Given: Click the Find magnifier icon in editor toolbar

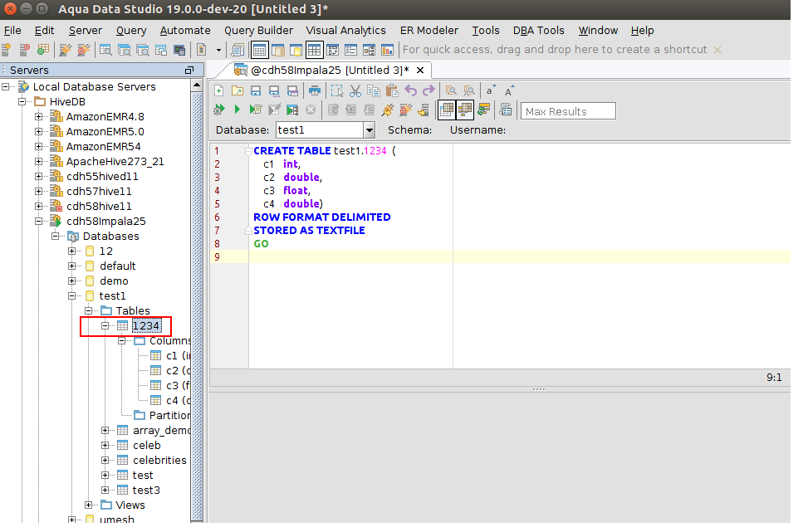Looking at the screenshot, I should 451,90.
